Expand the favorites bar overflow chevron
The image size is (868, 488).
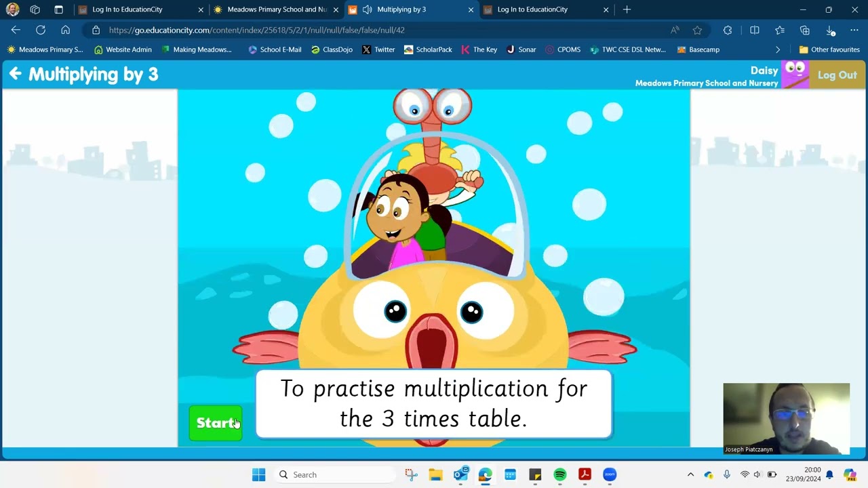pos(778,49)
